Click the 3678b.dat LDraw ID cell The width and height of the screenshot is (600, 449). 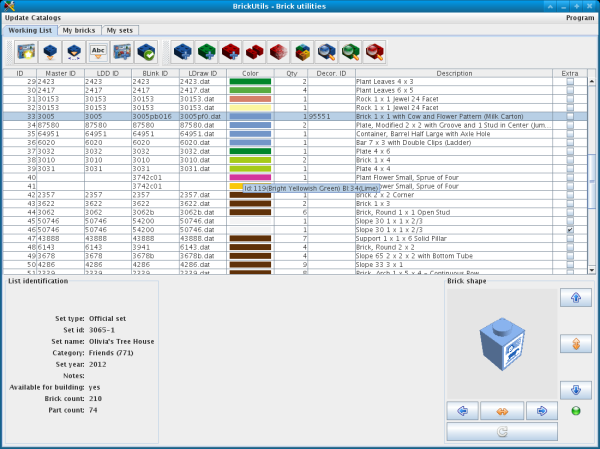click(x=203, y=256)
